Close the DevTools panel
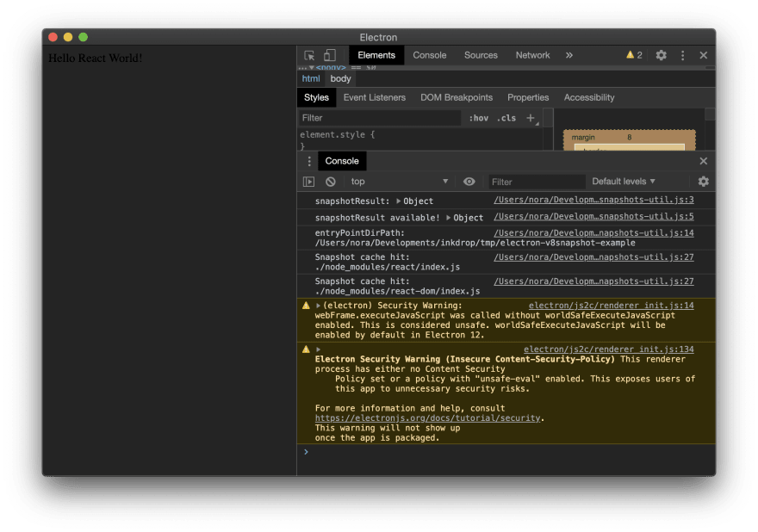Screen dimensions: 758x532 pyautogui.click(x=704, y=55)
